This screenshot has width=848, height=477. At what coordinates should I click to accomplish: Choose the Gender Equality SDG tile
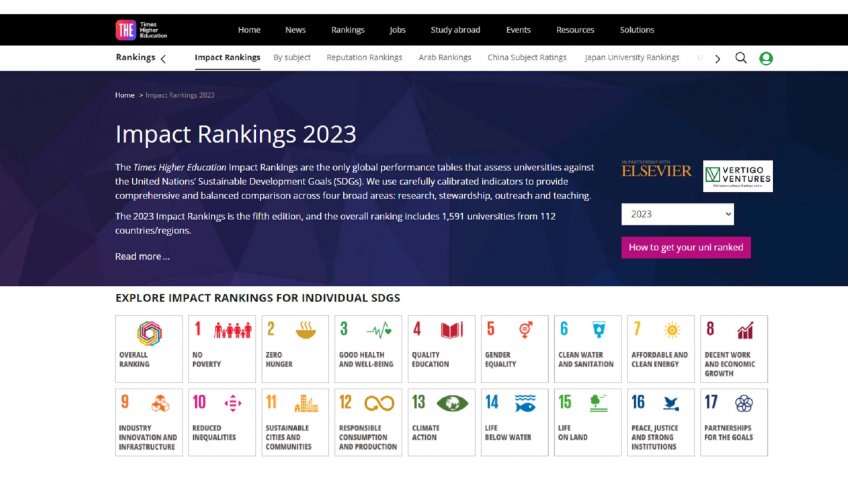click(514, 349)
